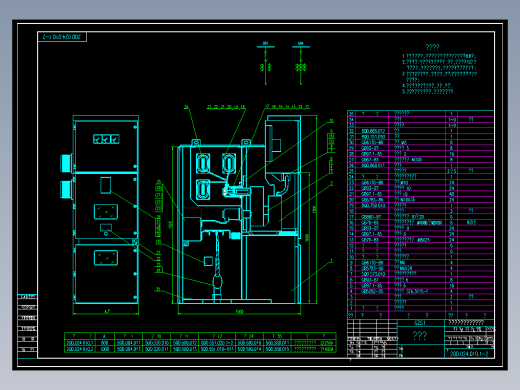Select the 800 value in column A
This screenshot has width=520, height=390.
point(105,343)
